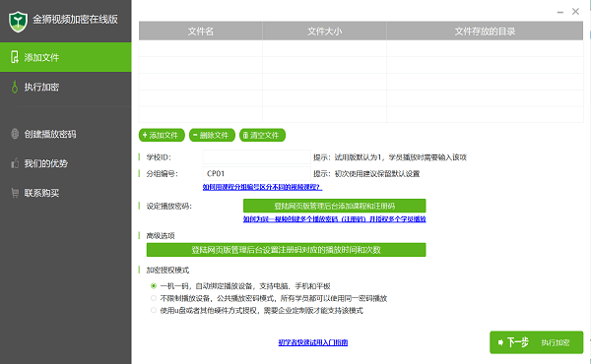This screenshot has height=364, width=591.
Task: Select the u盘 hardware authorization radio option
Action: (154, 310)
